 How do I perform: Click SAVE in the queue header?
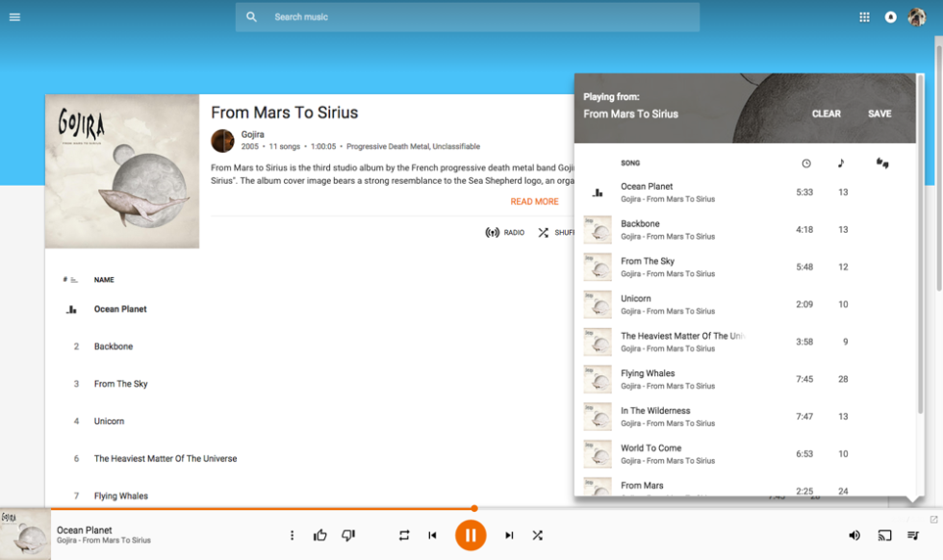point(879,114)
